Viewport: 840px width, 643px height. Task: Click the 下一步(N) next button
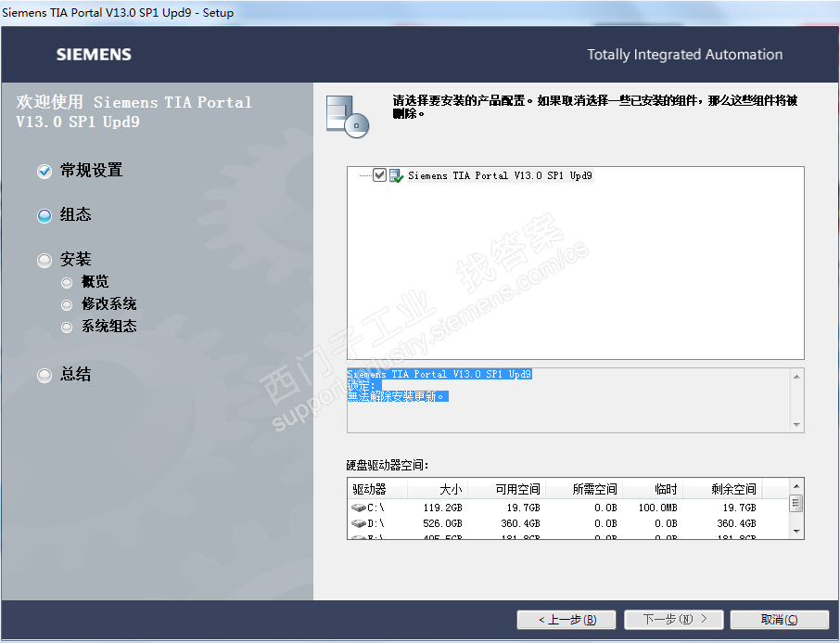(674, 620)
